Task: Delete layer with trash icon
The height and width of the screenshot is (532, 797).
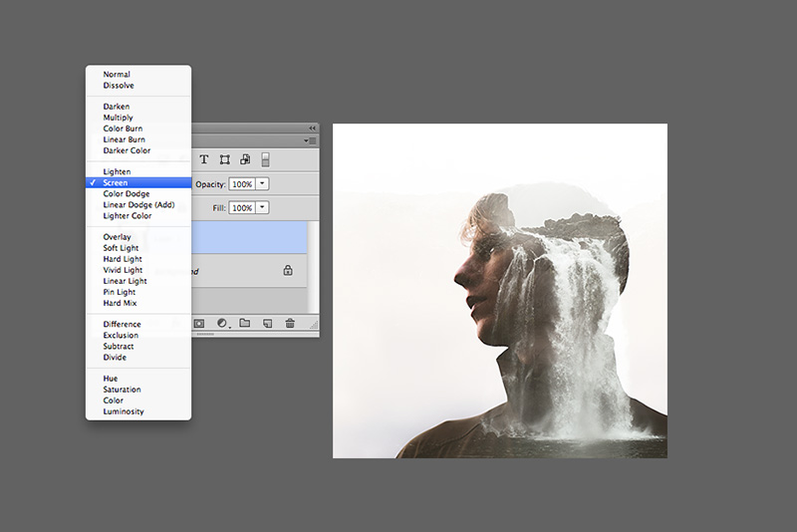Action: (290, 323)
